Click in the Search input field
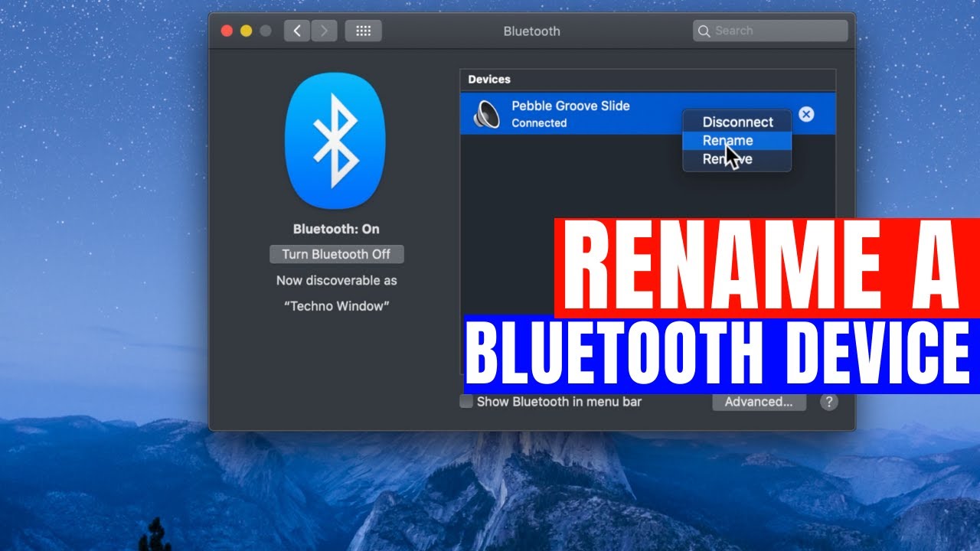980x551 pixels. (770, 31)
